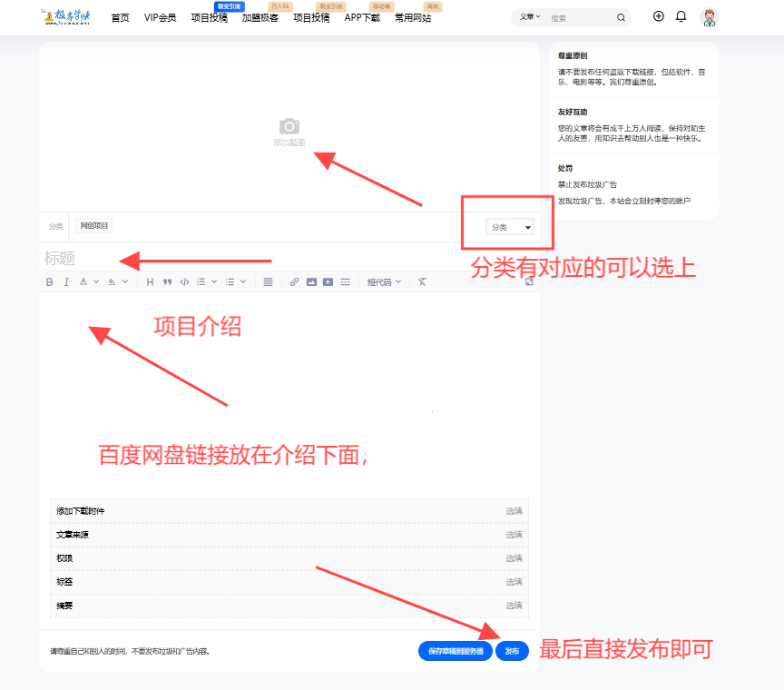The image size is (784, 690).
Task: Open the 分类 category dropdown
Action: tap(507, 226)
